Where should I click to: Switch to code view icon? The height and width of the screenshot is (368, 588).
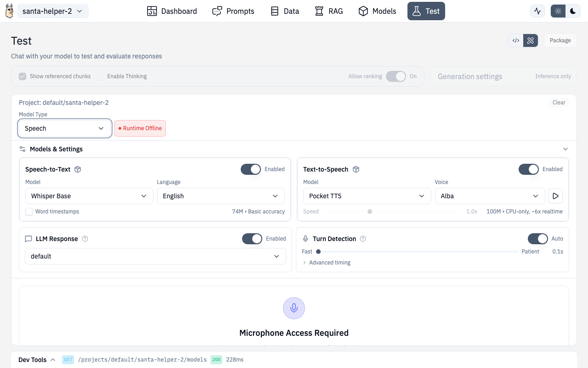click(516, 40)
